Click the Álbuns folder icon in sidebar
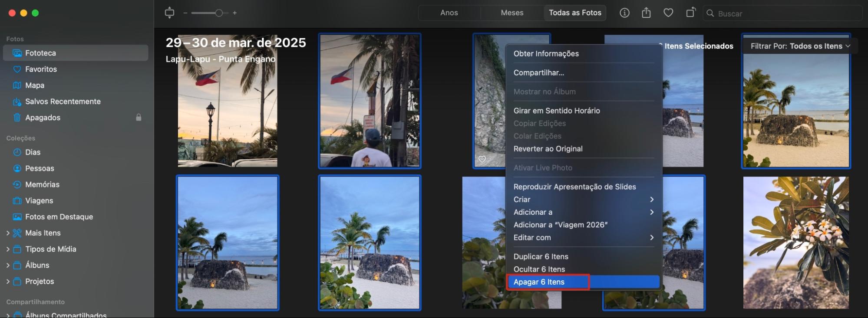Screen dimensions: 868x318 click(x=17, y=265)
